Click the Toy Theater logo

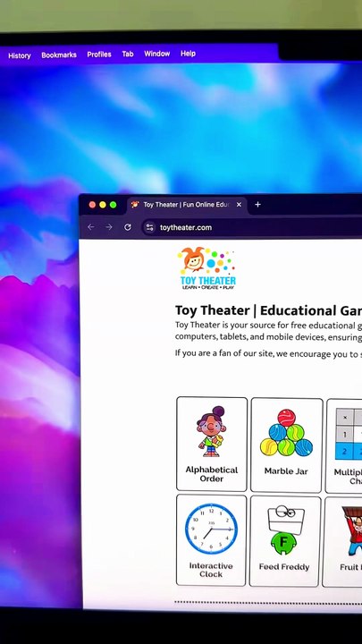tap(207, 268)
